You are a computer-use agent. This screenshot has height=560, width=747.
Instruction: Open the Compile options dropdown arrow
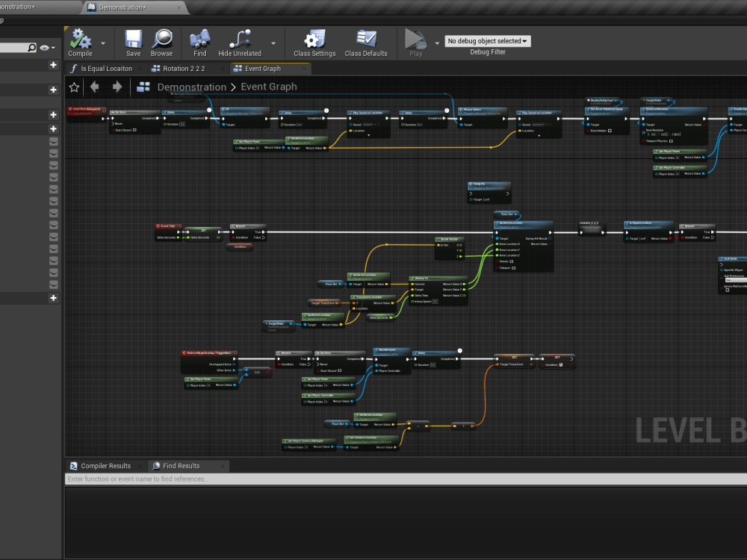[103, 43]
